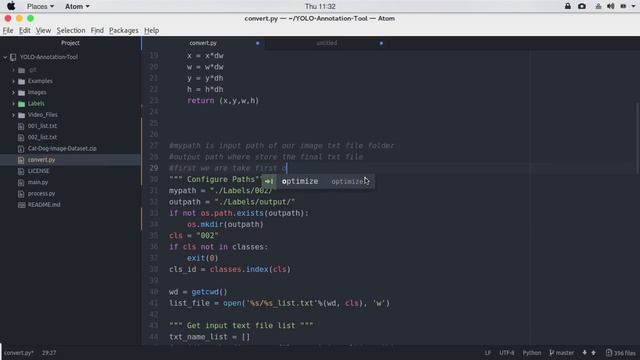Click the 001_list.txt file icon
Image resolution: width=640 pixels, height=360 pixels.
[x=21, y=127]
